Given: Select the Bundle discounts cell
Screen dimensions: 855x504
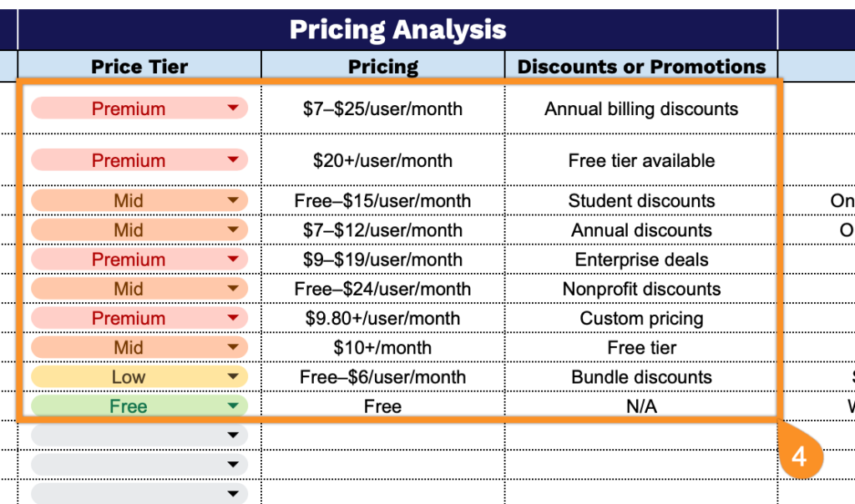Looking at the screenshot, I should coord(641,377).
